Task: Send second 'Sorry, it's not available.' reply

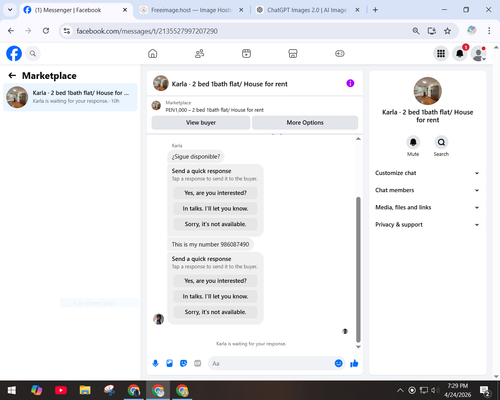Action: tap(215, 312)
